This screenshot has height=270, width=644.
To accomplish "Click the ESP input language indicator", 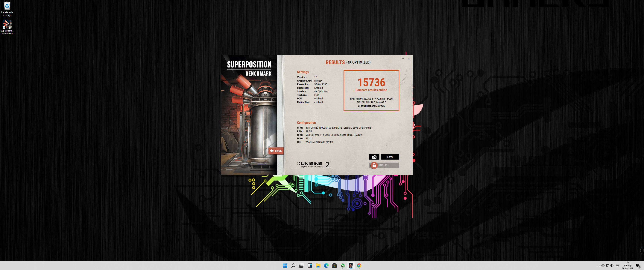I will [617, 265].
